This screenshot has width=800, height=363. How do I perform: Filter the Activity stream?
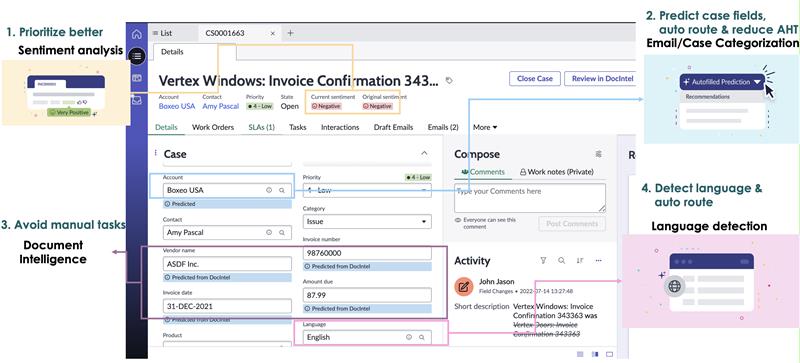[x=543, y=260]
